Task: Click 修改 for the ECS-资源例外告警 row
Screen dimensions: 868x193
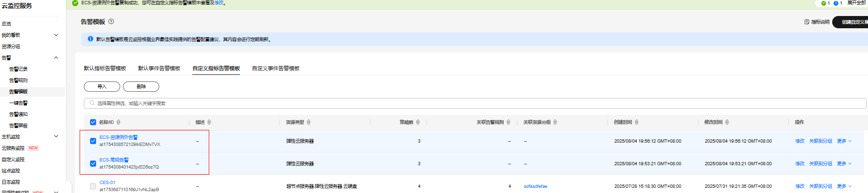Action: tap(800, 141)
